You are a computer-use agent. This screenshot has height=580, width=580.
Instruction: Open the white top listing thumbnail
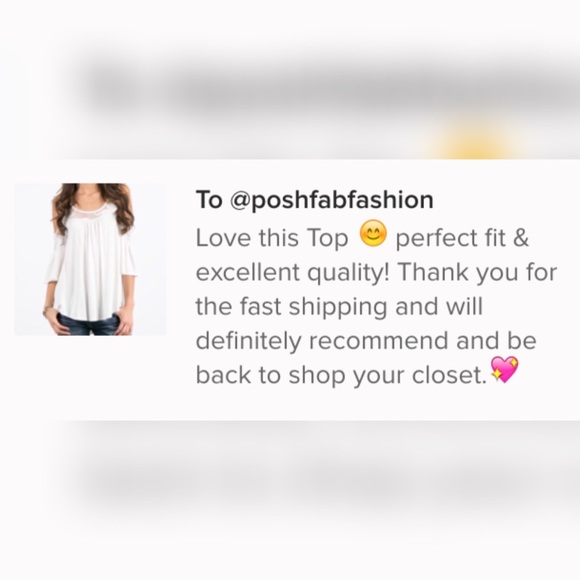[x=91, y=259]
